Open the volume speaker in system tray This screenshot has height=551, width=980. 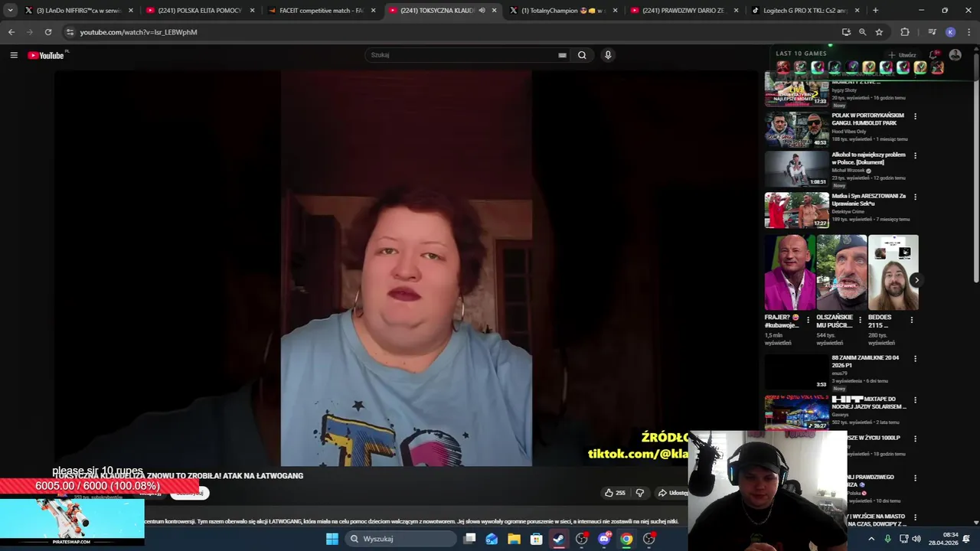(916, 539)
